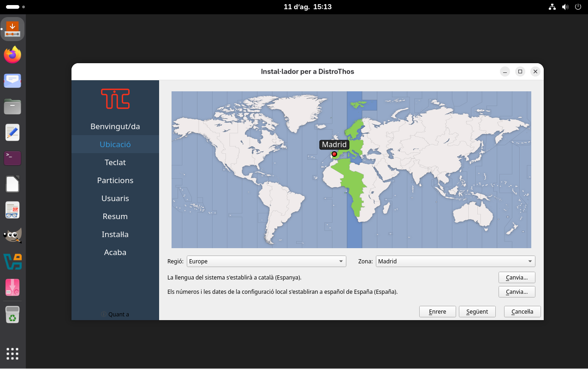Screen dimensions: 588x369
Task: Click the DistroThos logo in the sidebar
Action: pyautogui.click(x=115, y=98)
